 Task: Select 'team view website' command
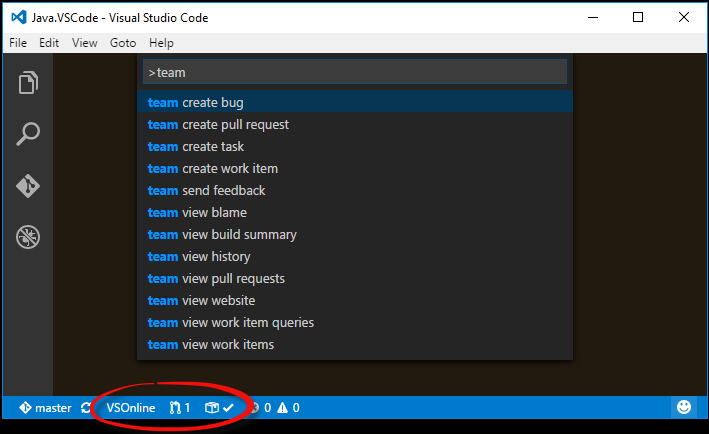pyautogui.click(x=355, y=301)
